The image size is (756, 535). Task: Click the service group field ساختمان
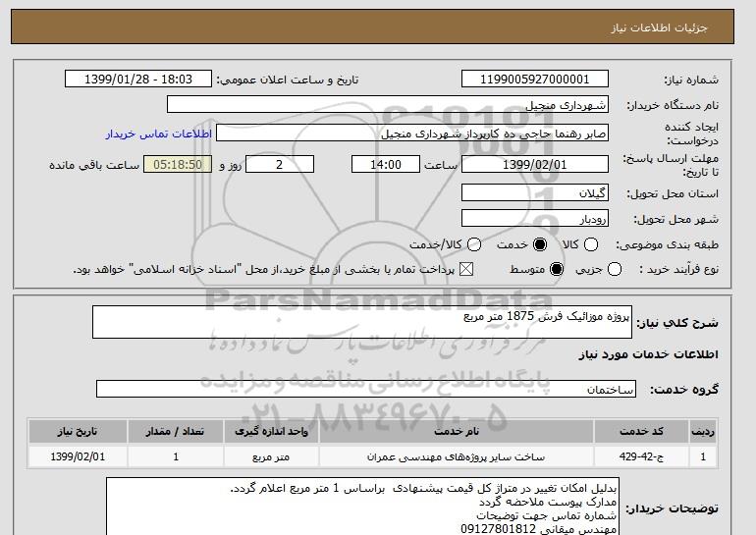tap(366, 389)
